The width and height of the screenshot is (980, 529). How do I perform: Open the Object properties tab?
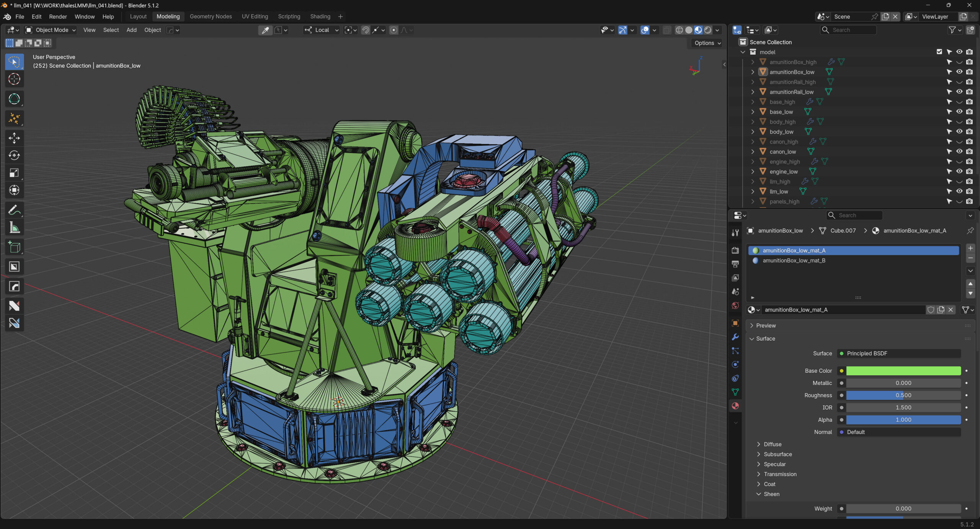(x=735, y=323)
